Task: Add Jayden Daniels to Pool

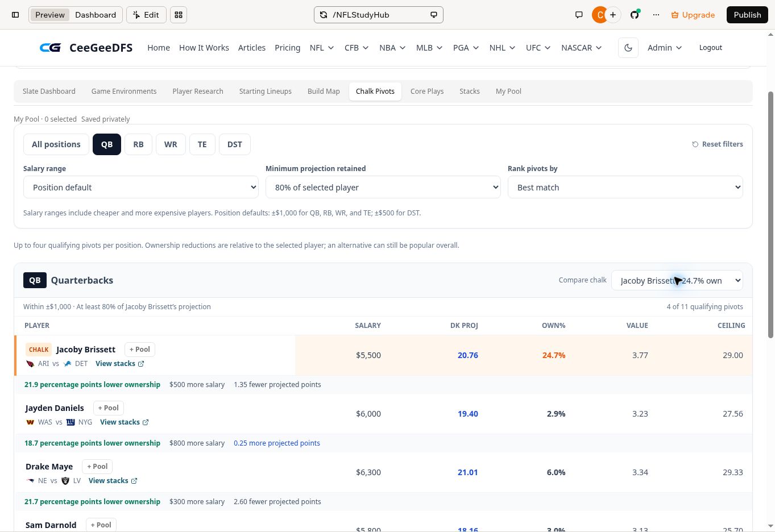Action: (108, 408)
